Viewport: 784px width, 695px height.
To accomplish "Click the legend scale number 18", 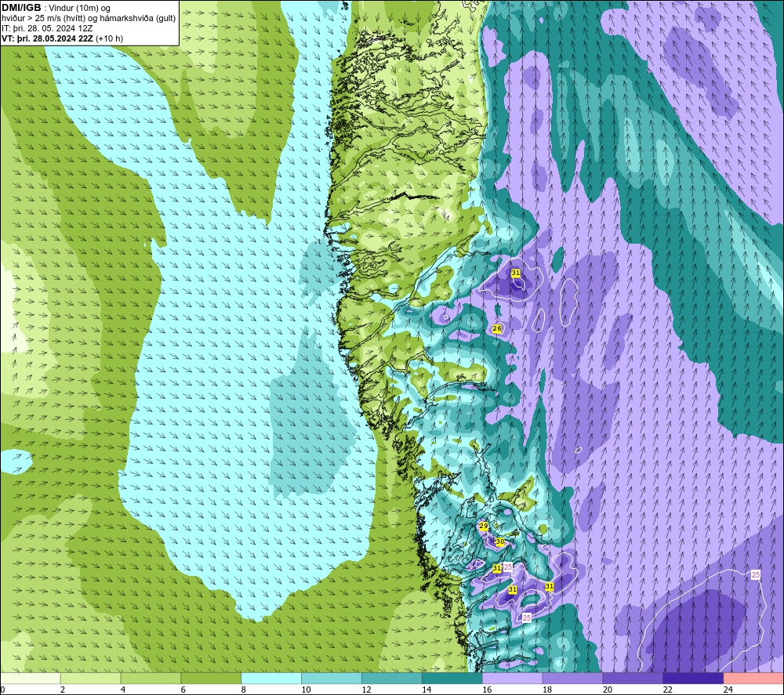I will click(547, 690).
